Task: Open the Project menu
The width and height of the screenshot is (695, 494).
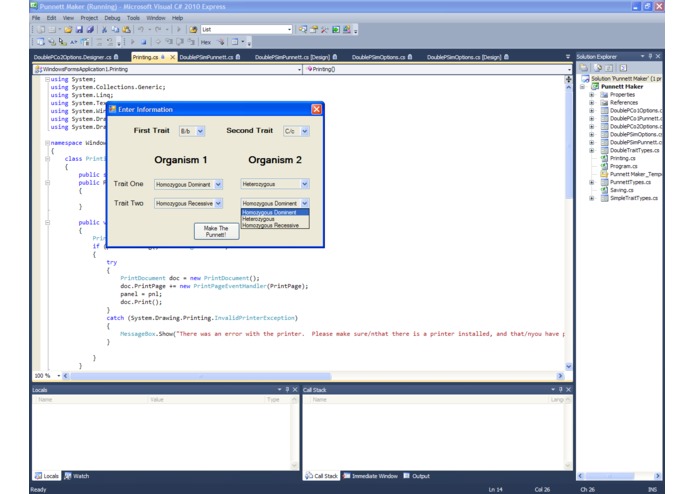Action: tap(89, 18)
